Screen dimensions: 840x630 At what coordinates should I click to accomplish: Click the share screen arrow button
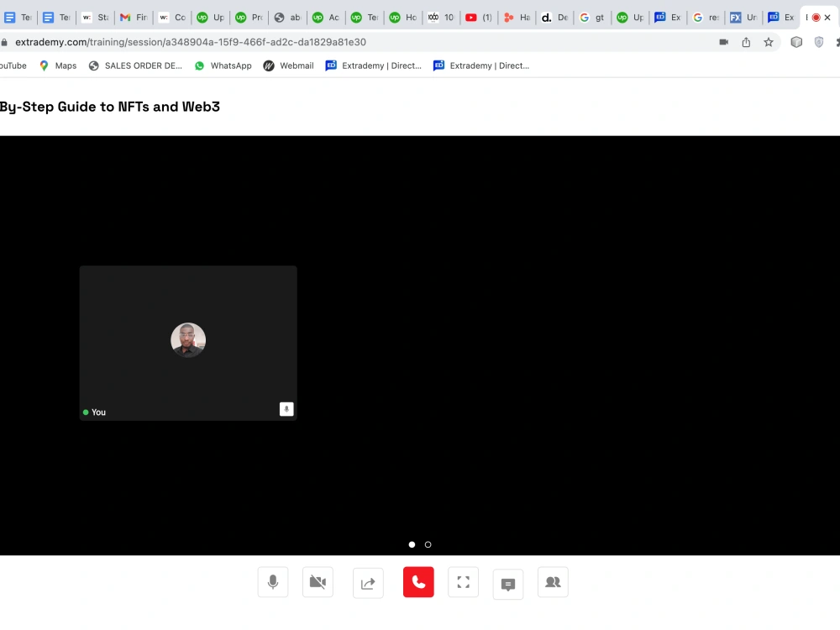pyautogui.click(x=368, y=583)
